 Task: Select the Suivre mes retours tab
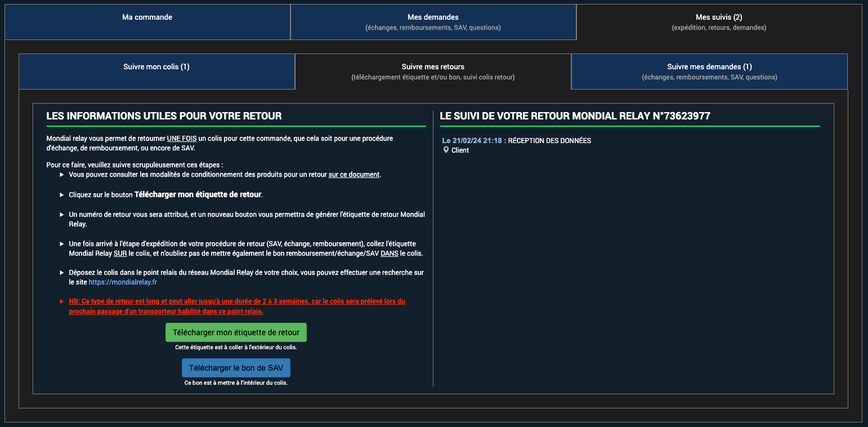pos(433,72)
